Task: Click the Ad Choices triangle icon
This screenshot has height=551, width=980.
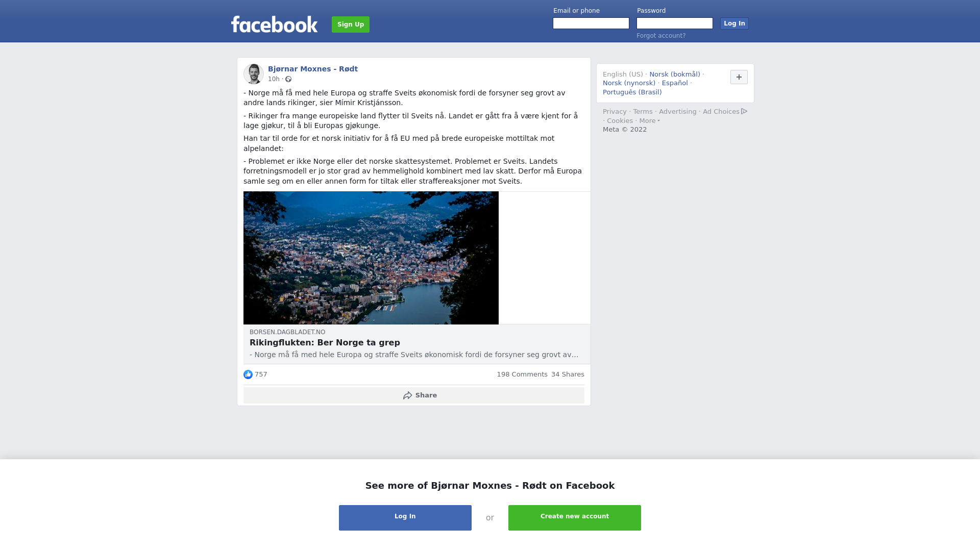Action: pos(744,111)
